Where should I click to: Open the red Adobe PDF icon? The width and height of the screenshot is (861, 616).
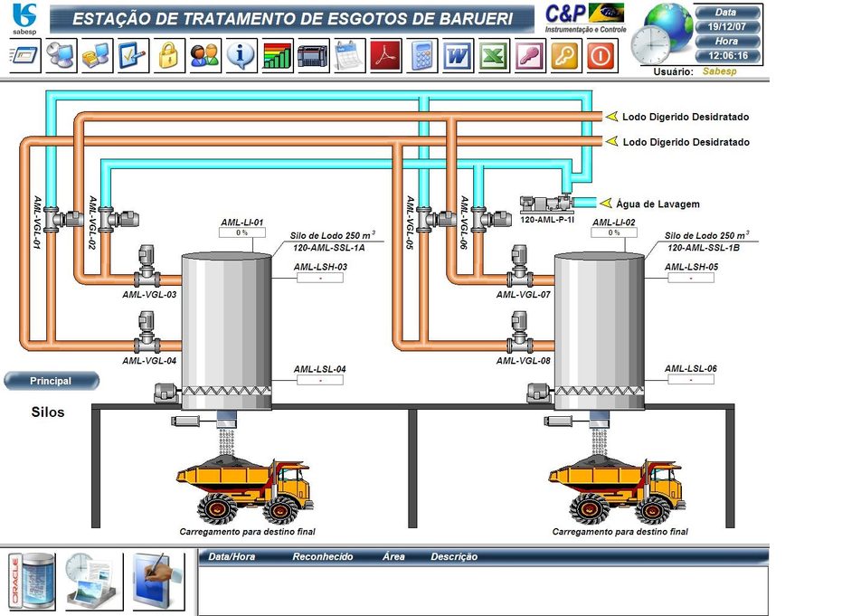385,56
